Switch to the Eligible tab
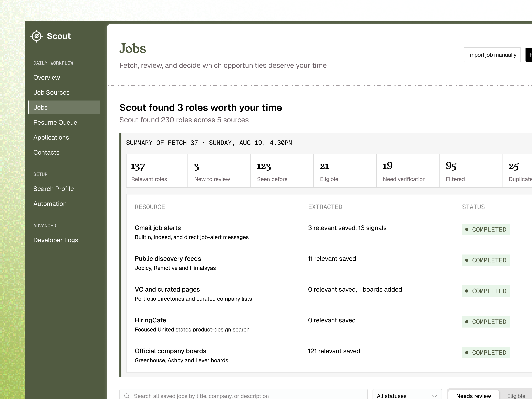Image resolution: width=532 pixels, height=399 pixels. [516, 396]
